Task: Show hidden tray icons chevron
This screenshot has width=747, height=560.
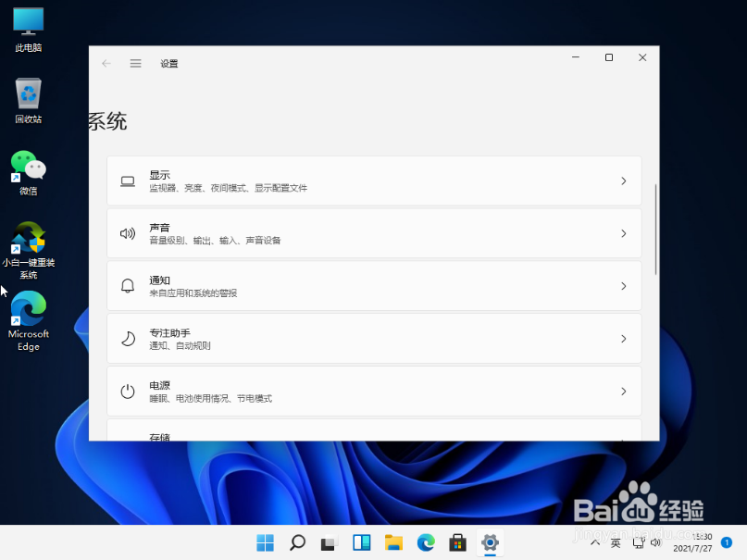Action: 595,542
